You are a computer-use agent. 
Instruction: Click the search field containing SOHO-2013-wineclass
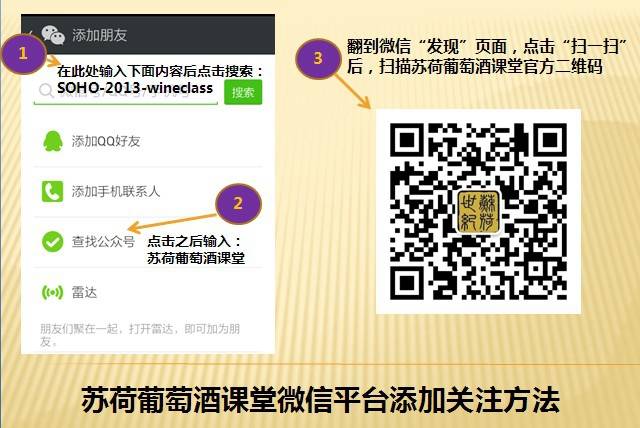pyautogui.click(x=126, y=91)
